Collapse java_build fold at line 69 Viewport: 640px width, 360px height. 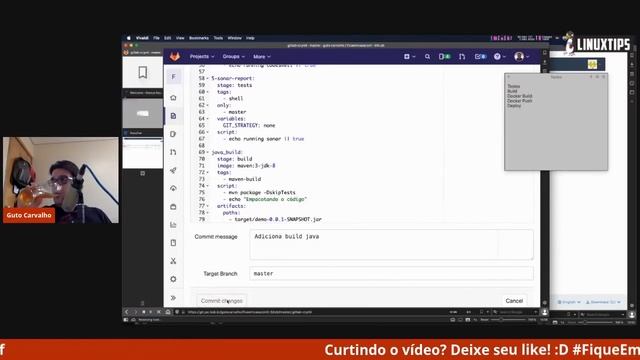tap(207, 152)
